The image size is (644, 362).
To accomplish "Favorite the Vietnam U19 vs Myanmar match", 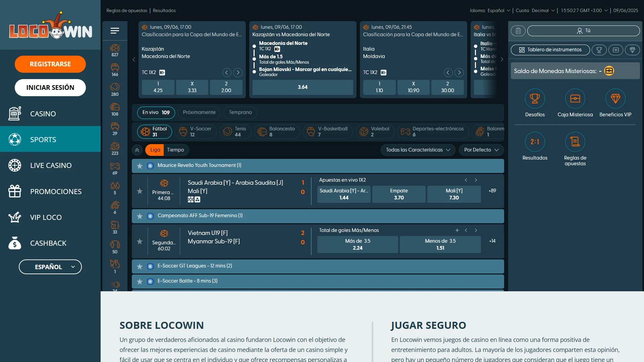I will [140, 241].
